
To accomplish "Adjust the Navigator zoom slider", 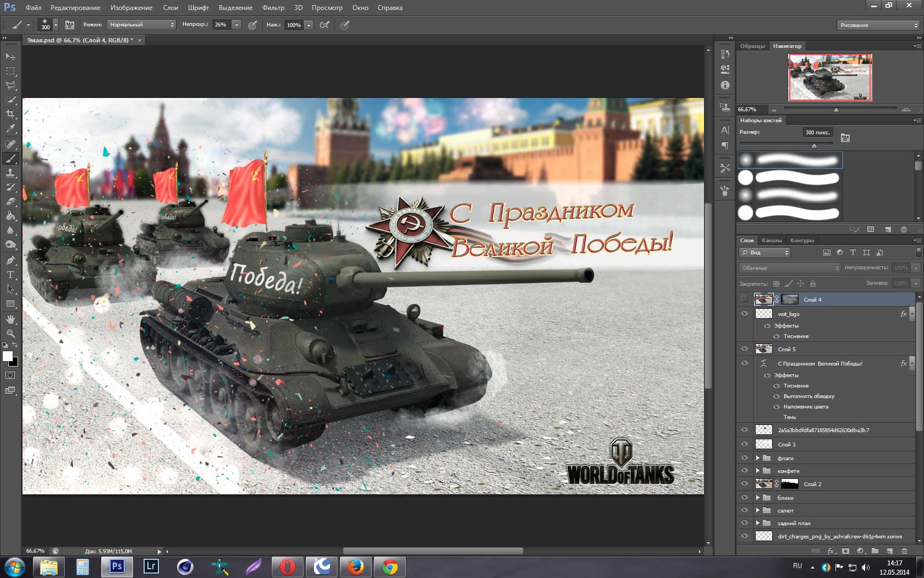I will pos(836,110).
